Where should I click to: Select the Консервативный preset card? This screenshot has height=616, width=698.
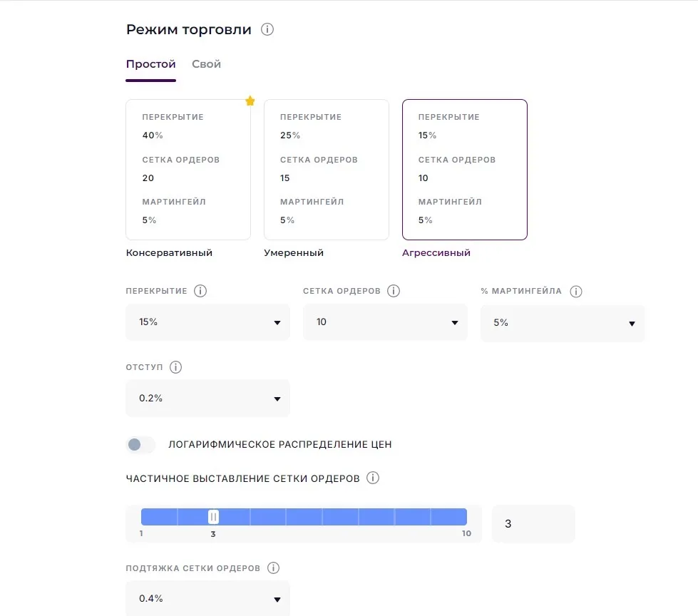point(188,170)
